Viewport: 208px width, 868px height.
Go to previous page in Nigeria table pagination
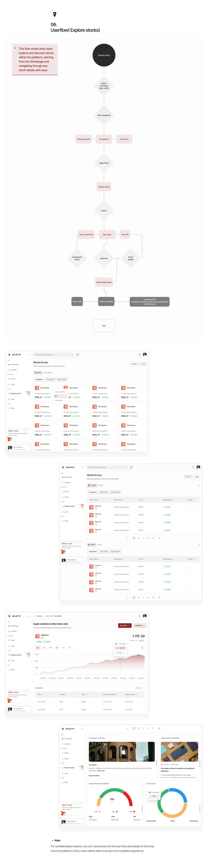tap(127, 597)
